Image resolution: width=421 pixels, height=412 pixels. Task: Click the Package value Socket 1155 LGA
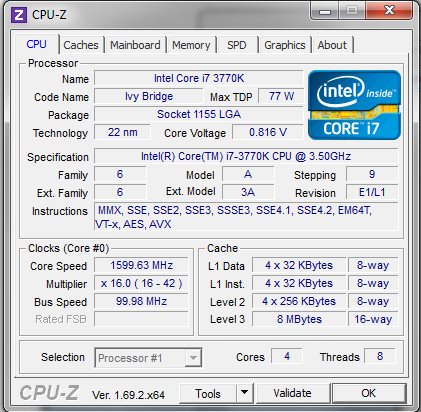coord(199,114)
